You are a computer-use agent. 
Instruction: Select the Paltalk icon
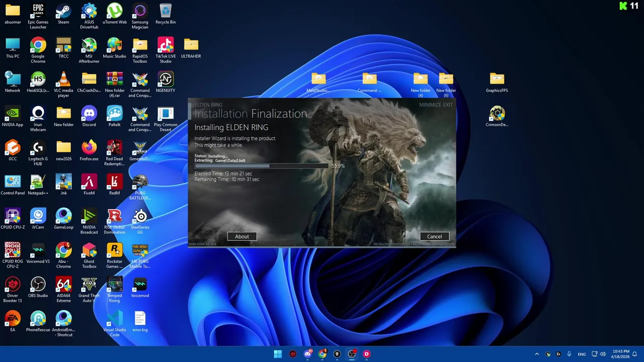coord(115,117)
